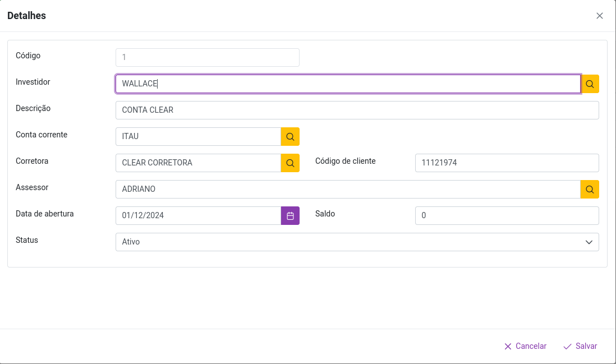This screenshot has width=616, height=364.
Task: Save the record with Salvar
Action: 580,346
